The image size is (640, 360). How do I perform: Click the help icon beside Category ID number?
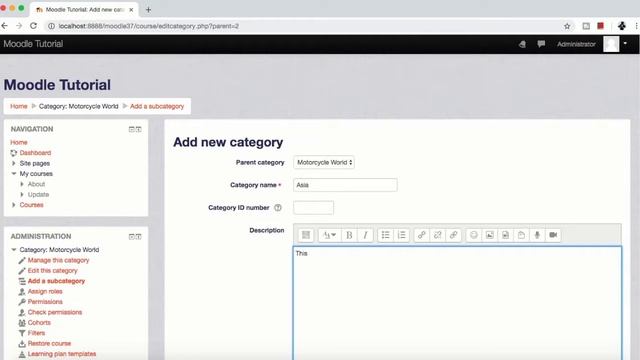coord(278,208)
